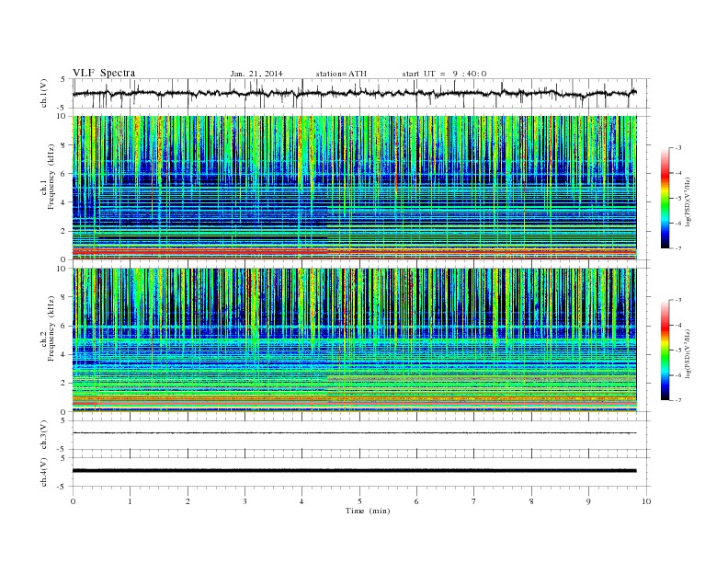728x563 pixels.
Task: Click the "9" time axis tick label
Action: pos(588,501)
